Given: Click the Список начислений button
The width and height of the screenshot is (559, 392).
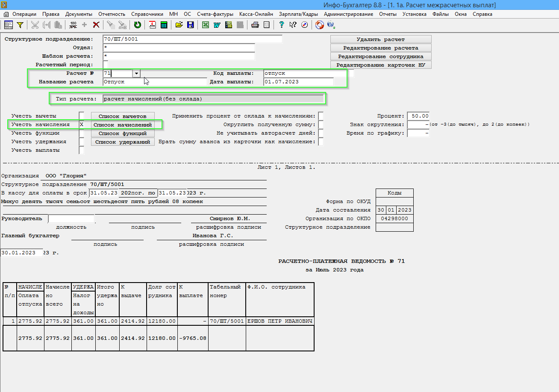Looking at the screenshot, I should (123, 124).
